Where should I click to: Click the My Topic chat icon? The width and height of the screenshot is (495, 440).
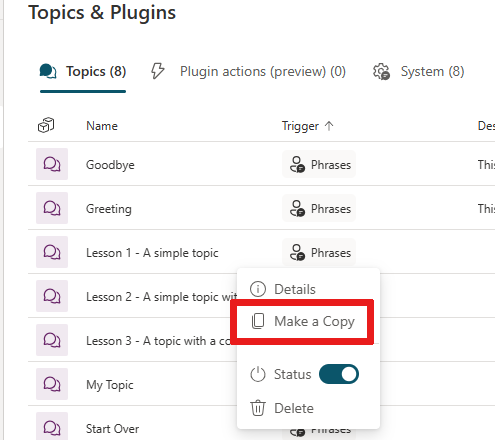[52, 384]
